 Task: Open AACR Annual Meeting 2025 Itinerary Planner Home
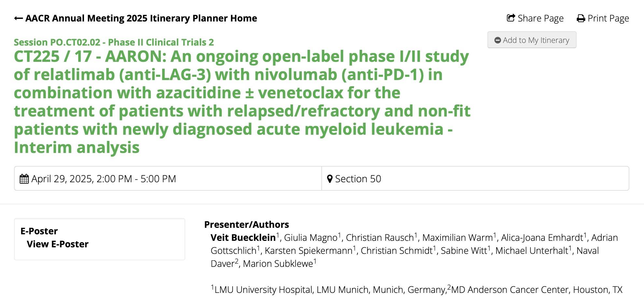click(x=135, y=18)
